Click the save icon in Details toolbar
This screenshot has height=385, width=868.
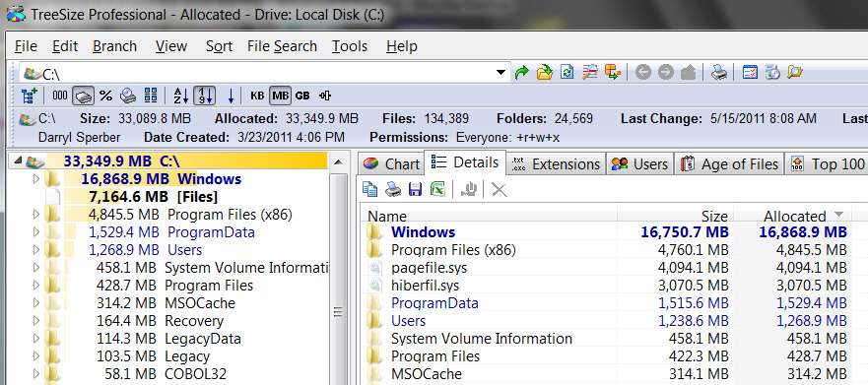point(415,189)
